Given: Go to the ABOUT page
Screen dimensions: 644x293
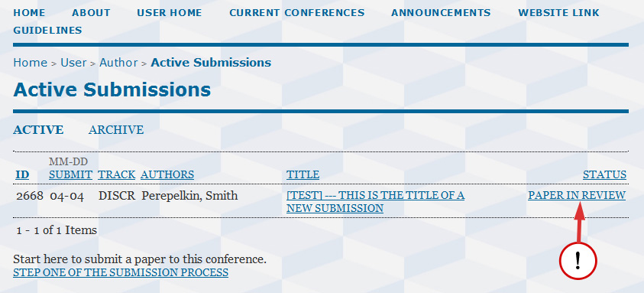Looking at the screenshot, I should click(x=91, y=13).
